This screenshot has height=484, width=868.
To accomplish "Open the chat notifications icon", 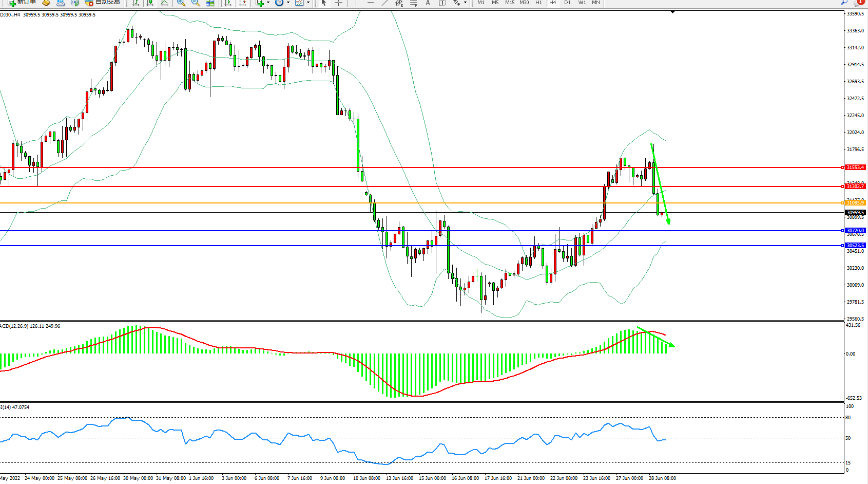I will (x=858, y=3).
